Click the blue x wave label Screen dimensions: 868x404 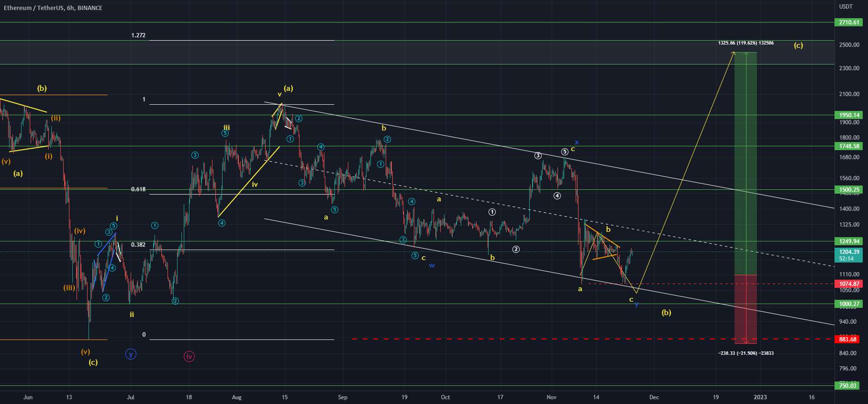[577, 142]
